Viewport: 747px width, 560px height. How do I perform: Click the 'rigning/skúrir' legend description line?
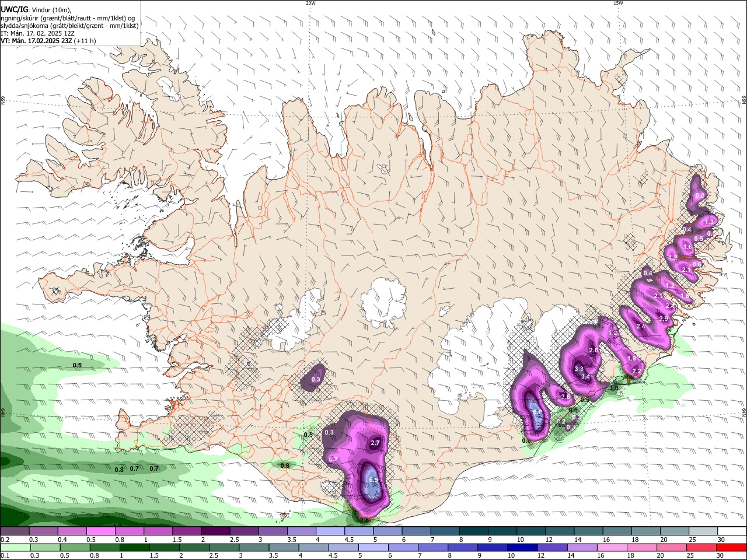(68, 17)
